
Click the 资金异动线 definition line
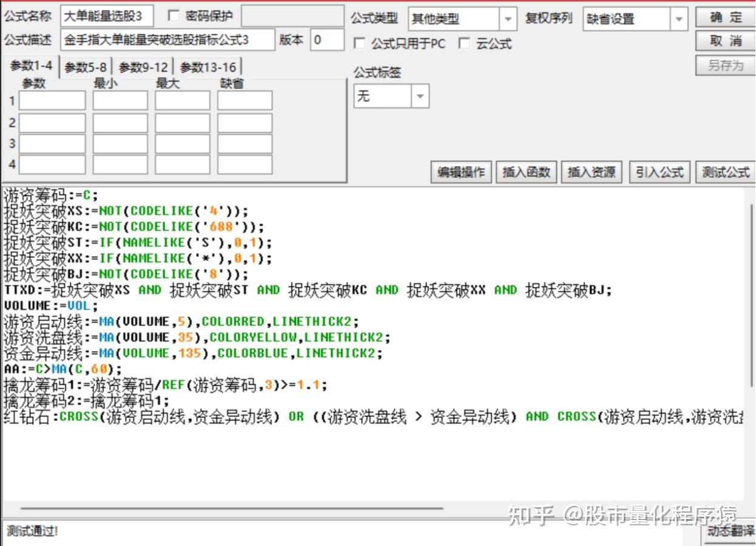(194, 353)
